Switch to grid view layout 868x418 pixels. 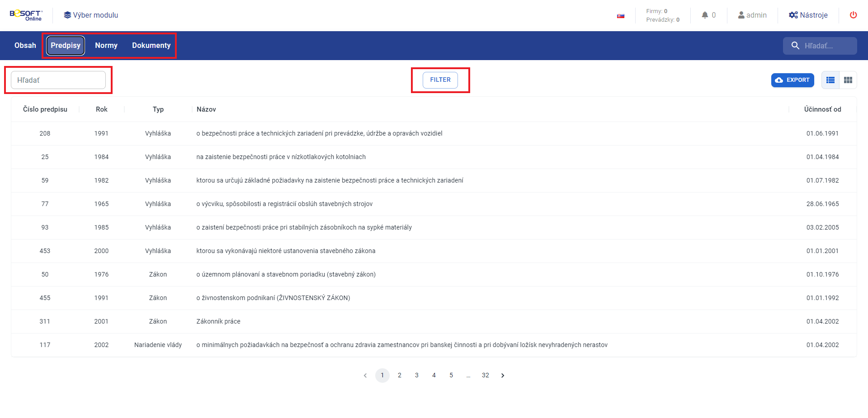click(x=848, y=80)
